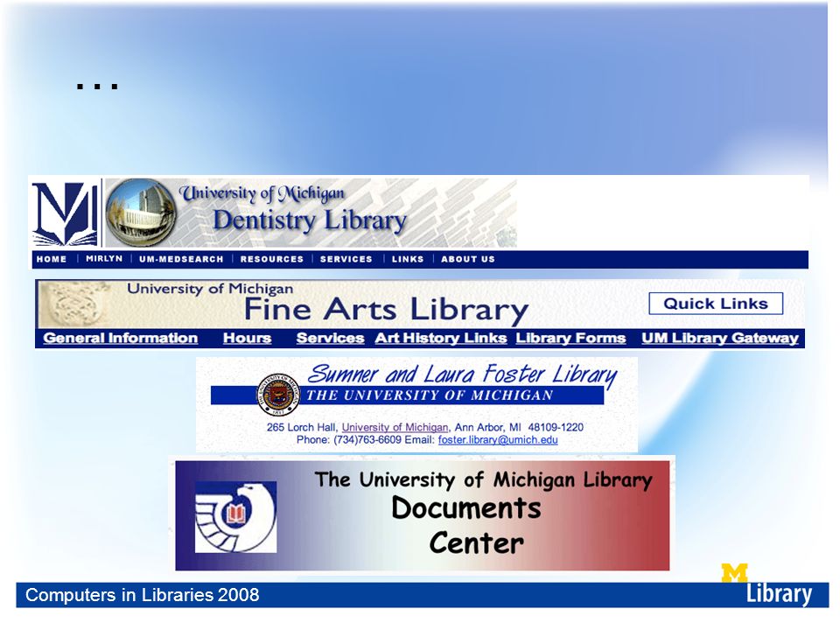Select UM-MEDSEARCH navigation item
The image size is (840, 630).
181,259
